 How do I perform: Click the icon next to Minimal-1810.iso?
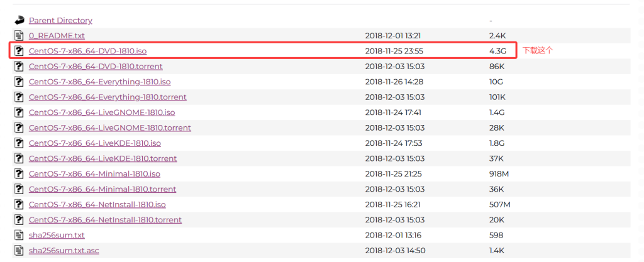click(x=19, y=174)
